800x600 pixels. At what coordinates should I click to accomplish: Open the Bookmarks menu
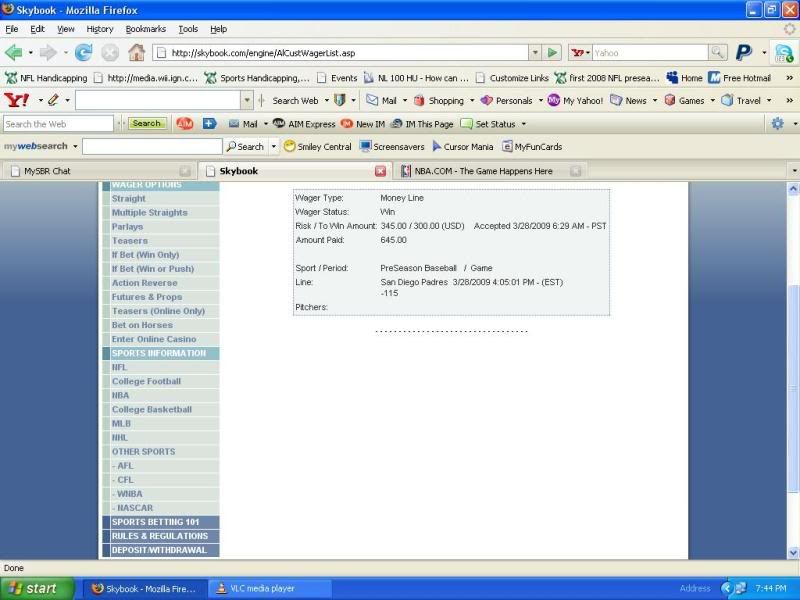pos(145,29)
